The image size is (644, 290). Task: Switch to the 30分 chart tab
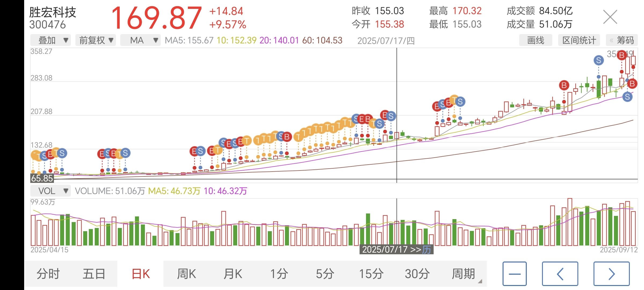point(417,274)
